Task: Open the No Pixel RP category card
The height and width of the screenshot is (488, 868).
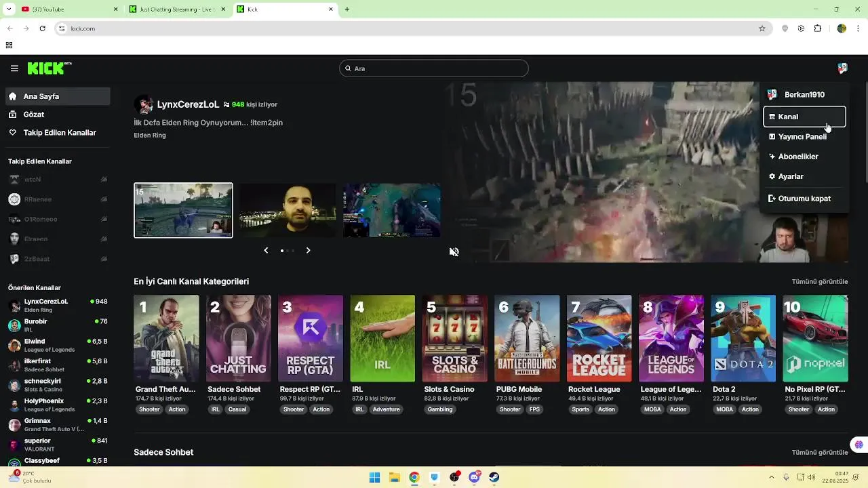Action: (x=815, y=338)
